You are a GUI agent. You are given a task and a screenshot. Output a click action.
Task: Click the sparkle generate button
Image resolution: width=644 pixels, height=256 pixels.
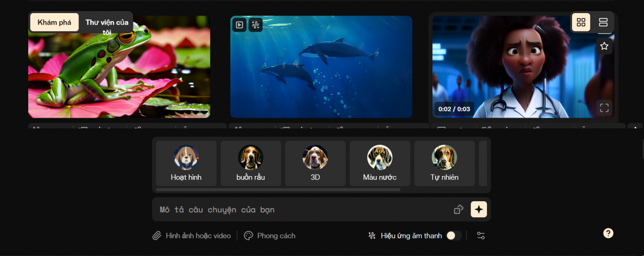click(x=478, y=209)
